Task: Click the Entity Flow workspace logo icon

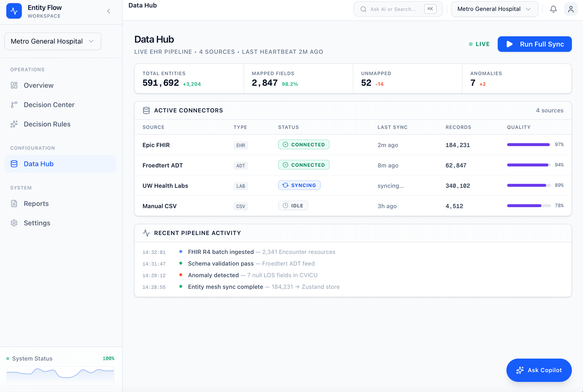Action: click(14, 11)
